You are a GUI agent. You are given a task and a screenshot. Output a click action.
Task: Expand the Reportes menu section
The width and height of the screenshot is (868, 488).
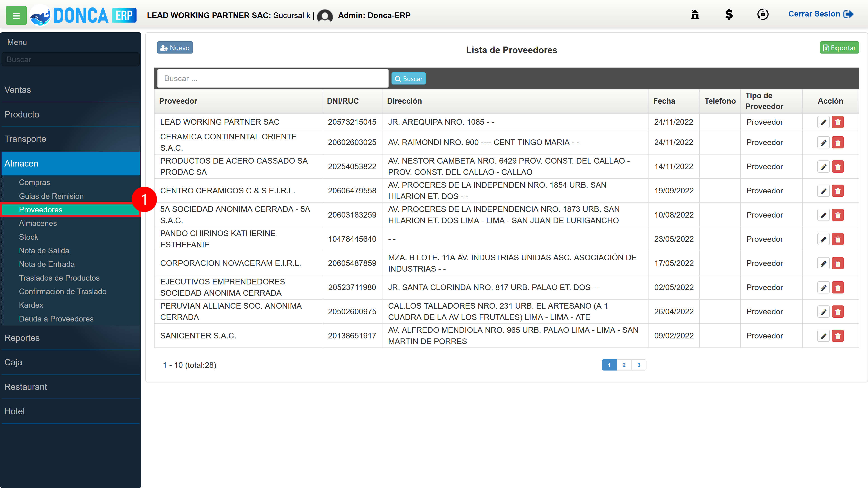tap(71, 338)
